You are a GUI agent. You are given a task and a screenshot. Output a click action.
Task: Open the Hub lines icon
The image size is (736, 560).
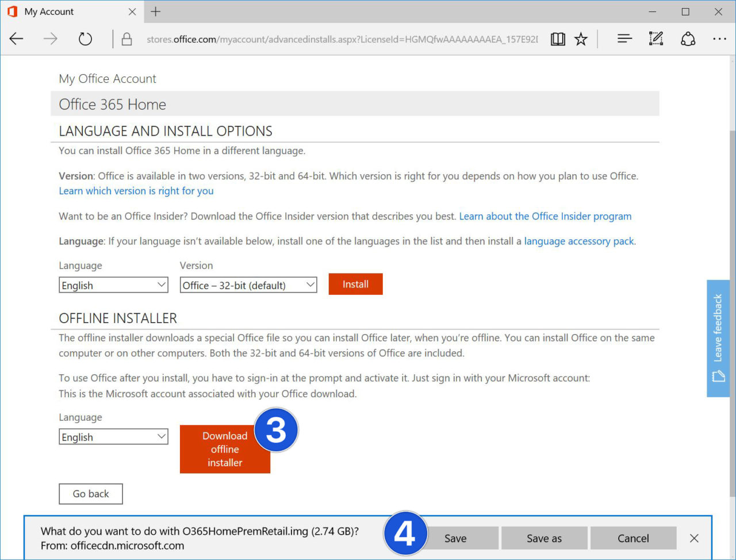click(x=624, y=39)
